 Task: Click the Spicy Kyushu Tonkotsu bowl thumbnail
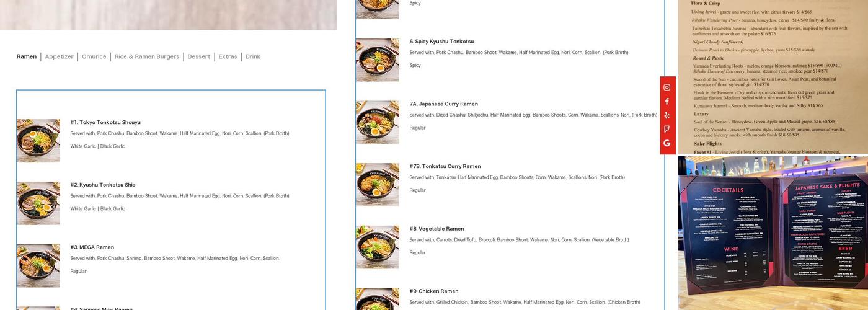pos(378,60)
